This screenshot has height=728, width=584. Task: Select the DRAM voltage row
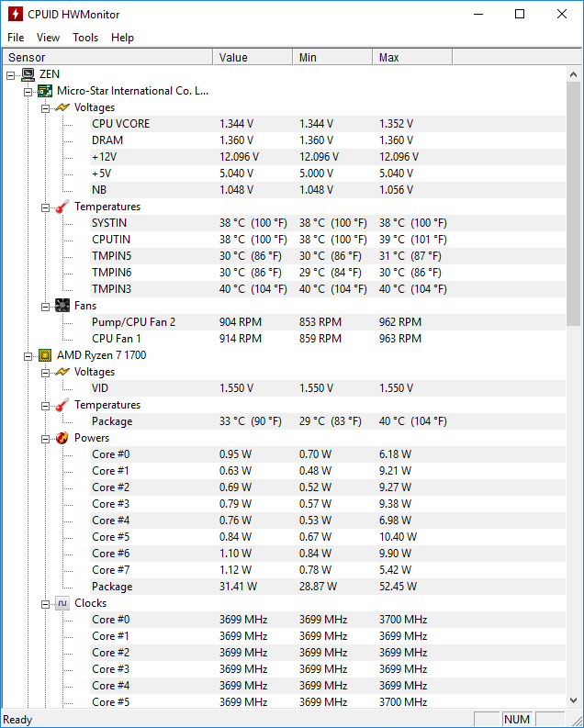[x=327, y=140]
